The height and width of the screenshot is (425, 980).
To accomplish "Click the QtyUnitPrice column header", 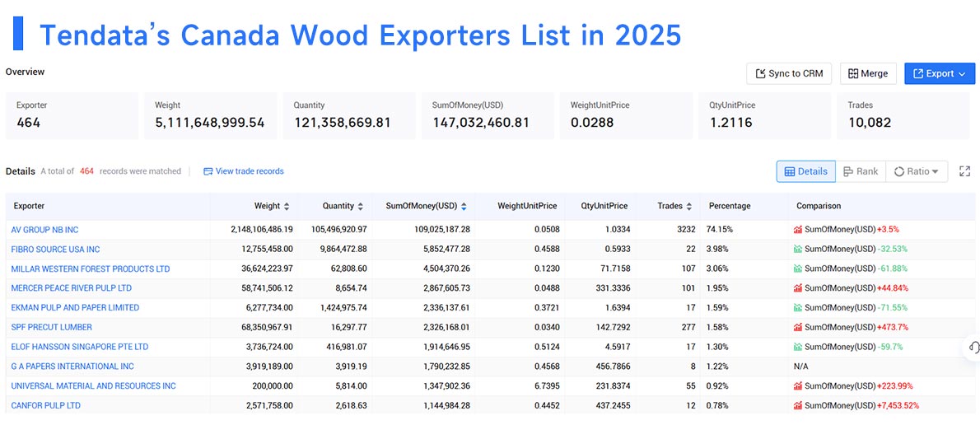I will 604,206.
